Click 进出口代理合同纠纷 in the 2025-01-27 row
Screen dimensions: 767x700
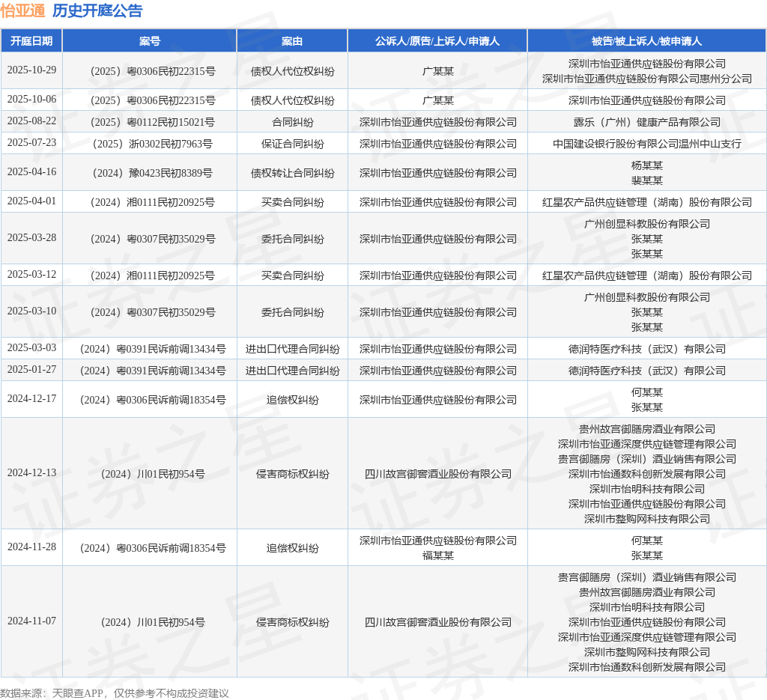[293, 371]
